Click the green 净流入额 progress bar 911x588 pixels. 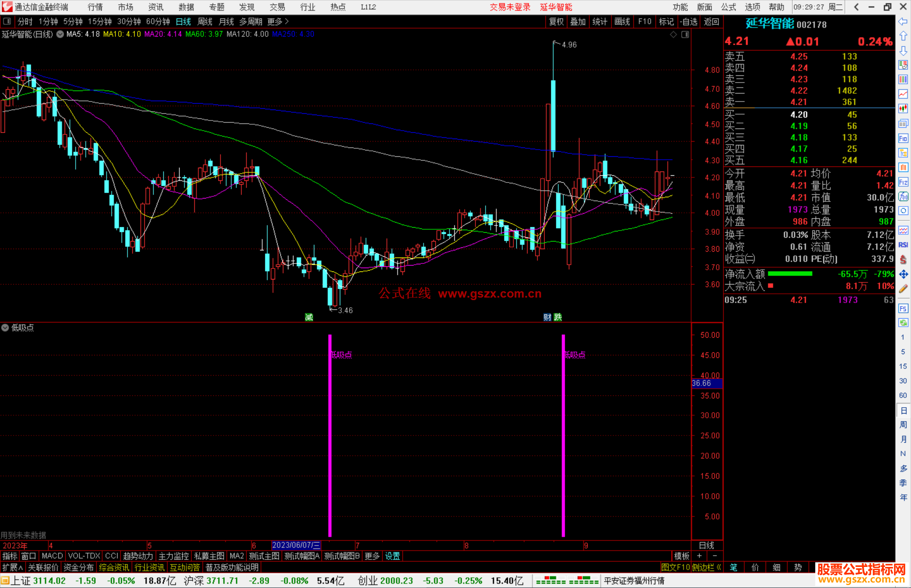pyautogui.click(x=790, y=274)
